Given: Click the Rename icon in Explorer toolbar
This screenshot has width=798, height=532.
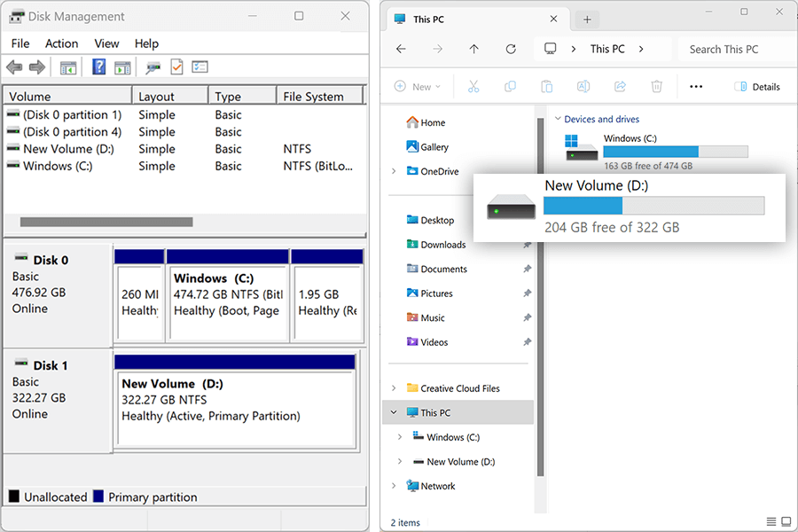Looking at the screenshot, I should coord(583,87).
